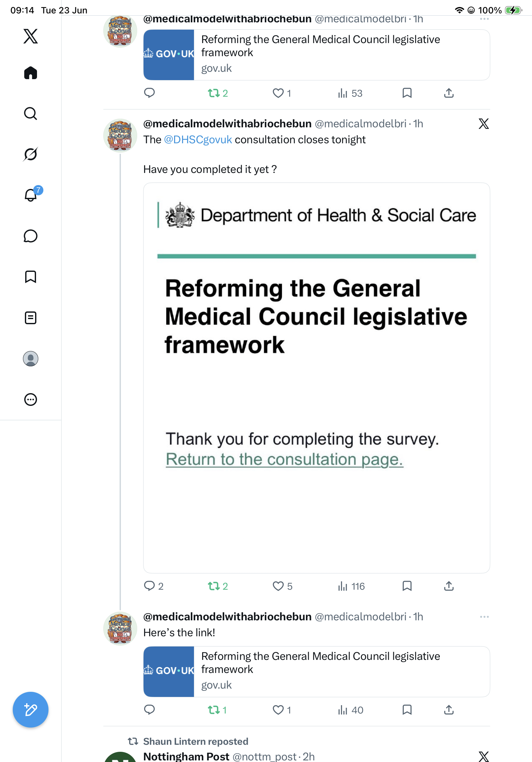
Task: Bookmark the Here's the link post
Action: click(x=407, y=710)
